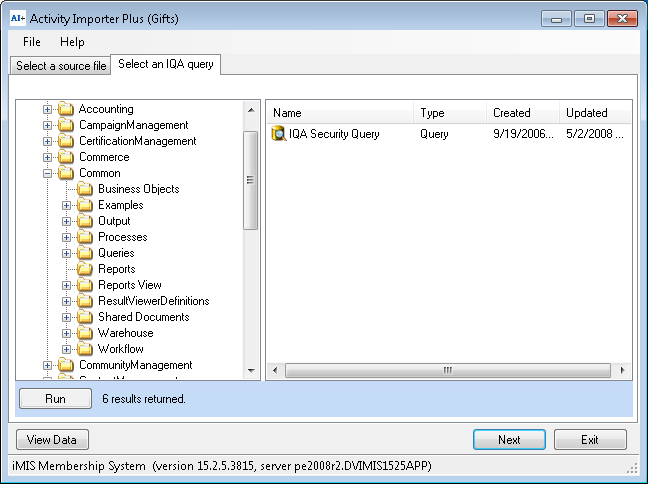Collapse the Common tree node

47,173
